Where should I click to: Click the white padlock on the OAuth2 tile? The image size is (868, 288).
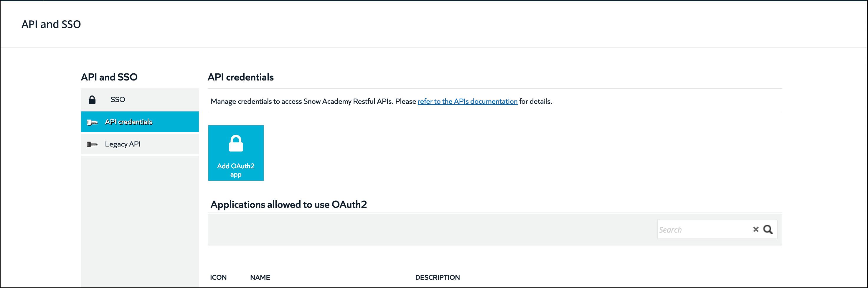coord(236,143)
